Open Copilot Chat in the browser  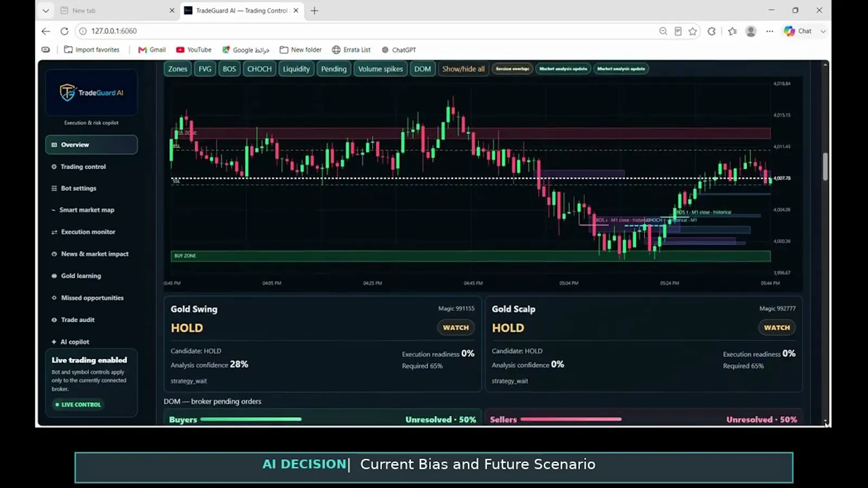[x=797, y=31]
